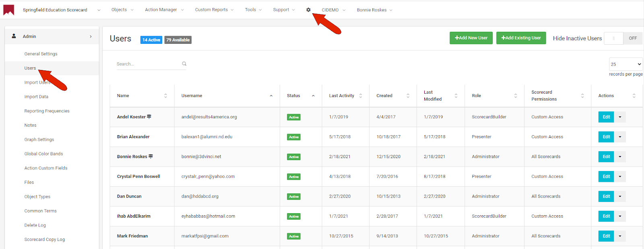Sort by the Username column arrow

click(271, 96)
